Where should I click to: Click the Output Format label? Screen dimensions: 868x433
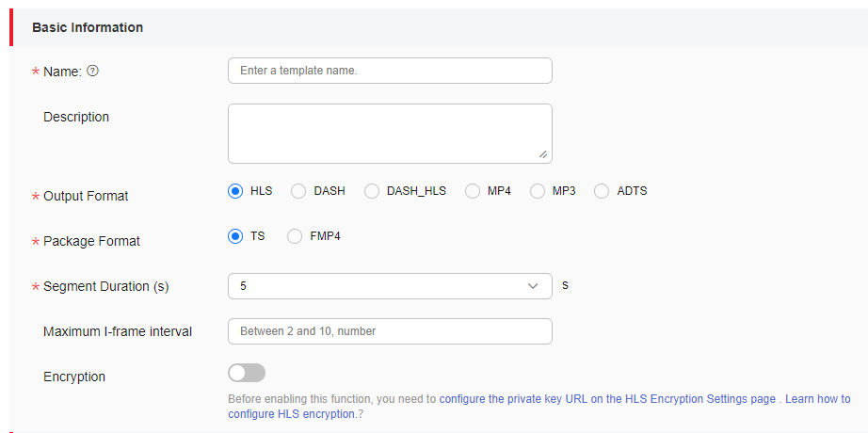click(x=86, y=196)
